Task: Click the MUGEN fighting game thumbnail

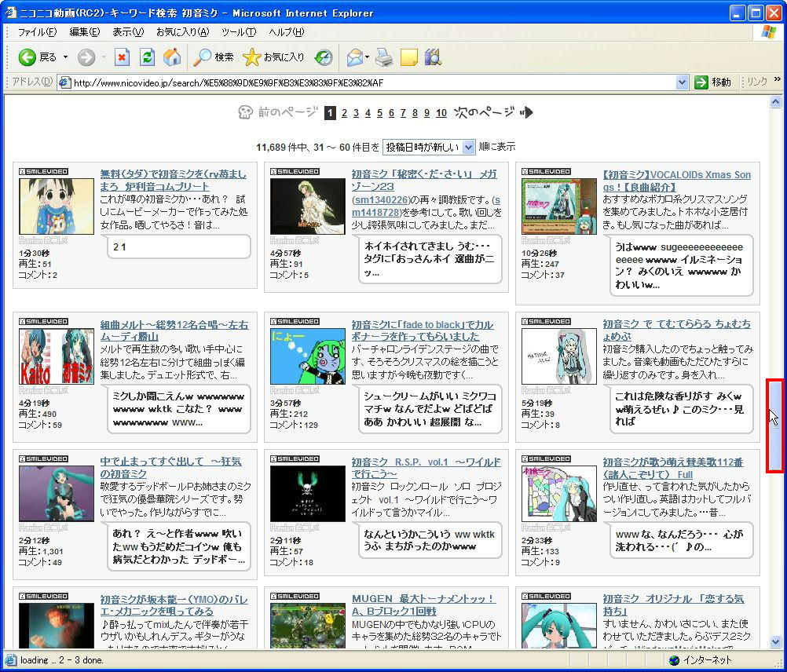Action: click(x=308, y=626)
